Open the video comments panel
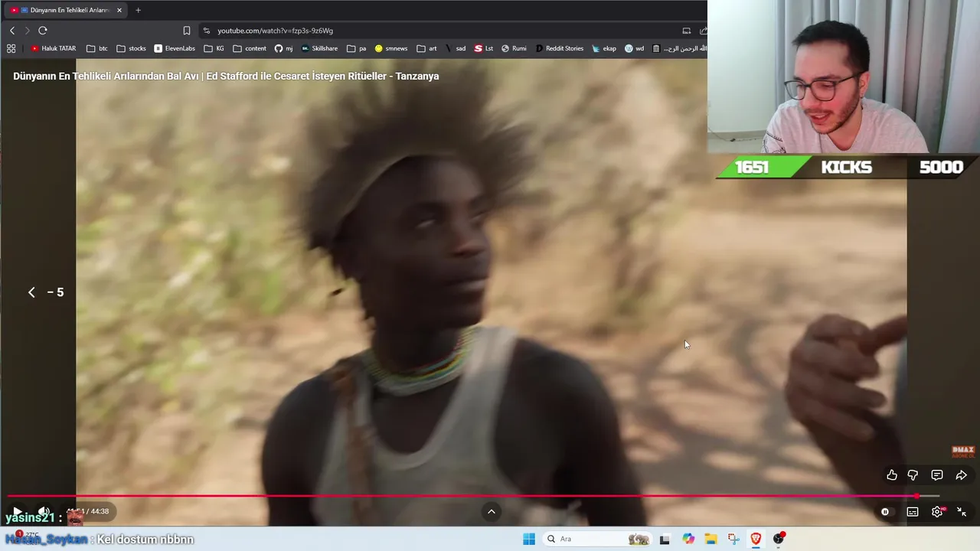 937,475
